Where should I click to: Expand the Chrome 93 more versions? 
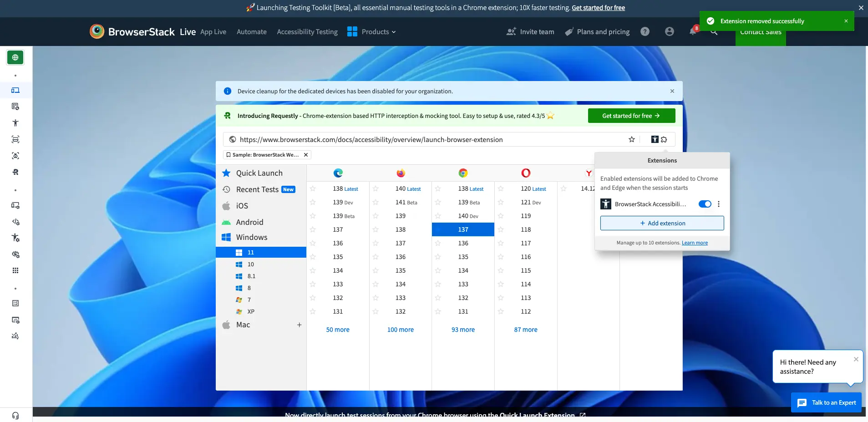[463, 330]
